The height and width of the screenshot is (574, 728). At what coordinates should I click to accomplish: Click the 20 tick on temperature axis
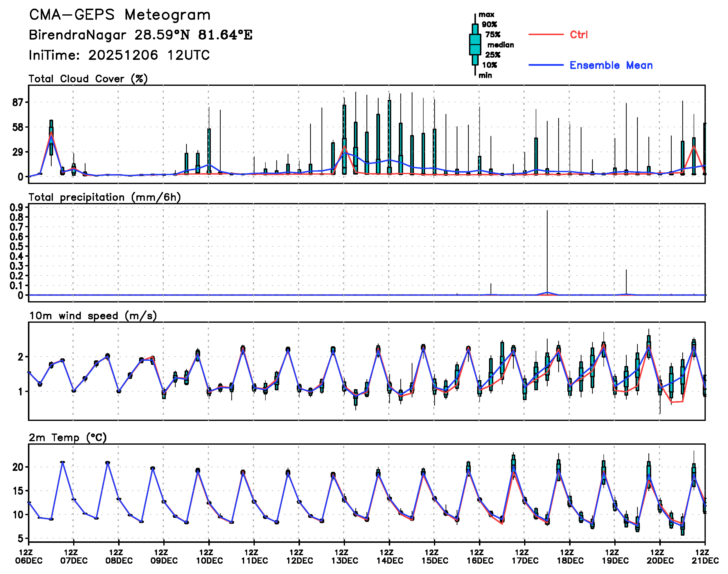tap(18, 467)
